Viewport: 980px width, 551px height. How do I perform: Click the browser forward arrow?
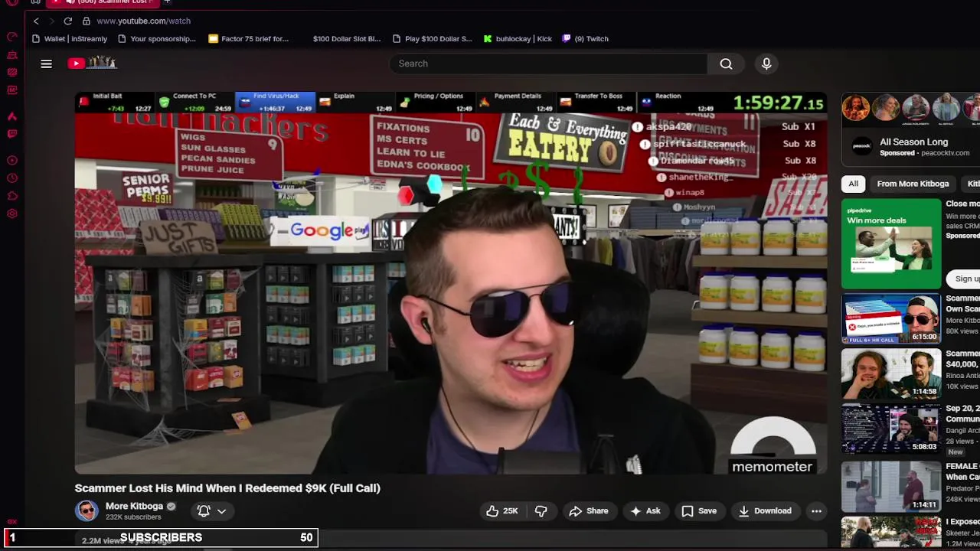click(51, 21)
